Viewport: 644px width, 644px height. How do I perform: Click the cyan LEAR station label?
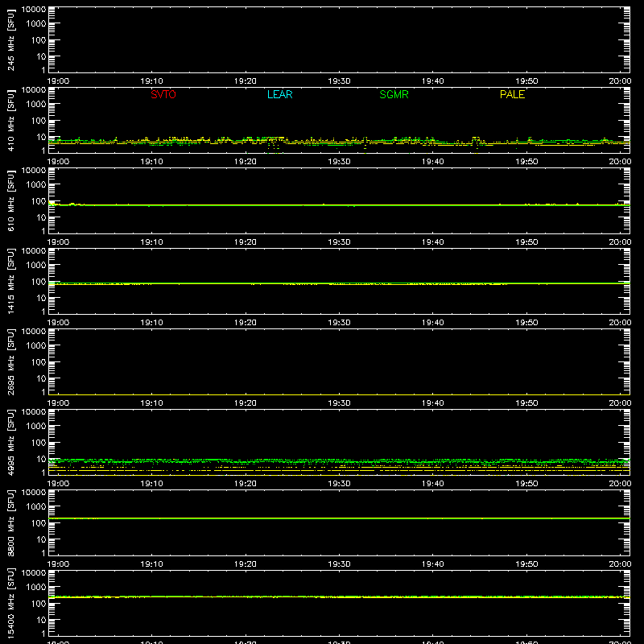(279, 94)
